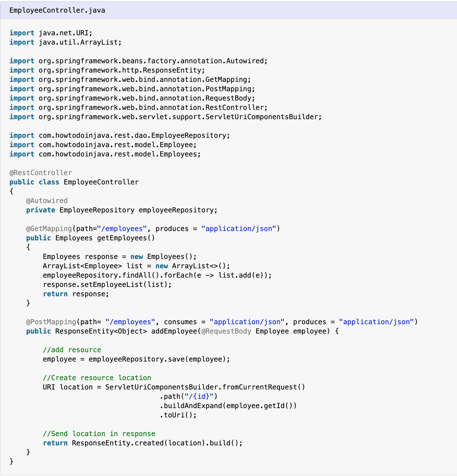Click 'public class EmployeeController' declaration
The image size is (457, 476).
tap(74, 182)
